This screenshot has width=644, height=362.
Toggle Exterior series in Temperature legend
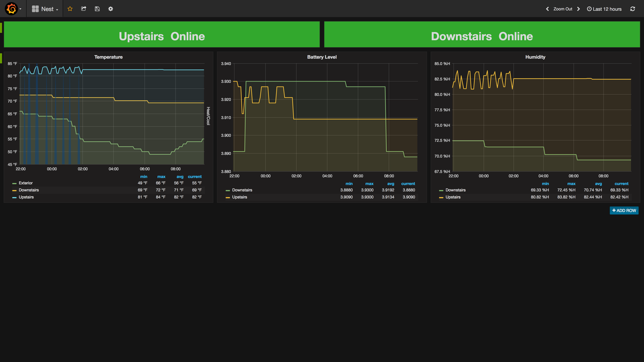(25, 183)
